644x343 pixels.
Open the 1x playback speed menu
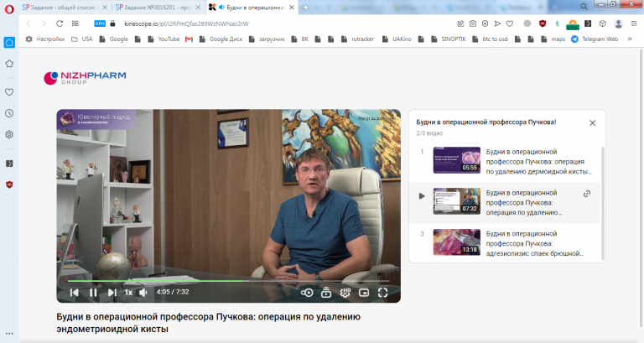[128, 293]
